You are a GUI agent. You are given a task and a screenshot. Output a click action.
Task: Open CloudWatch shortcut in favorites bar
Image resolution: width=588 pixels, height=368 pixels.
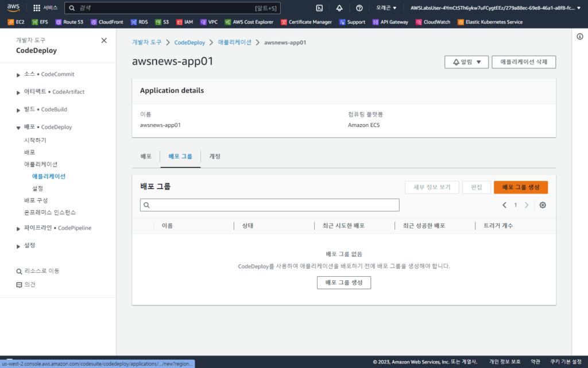click(x=433, y=22)
